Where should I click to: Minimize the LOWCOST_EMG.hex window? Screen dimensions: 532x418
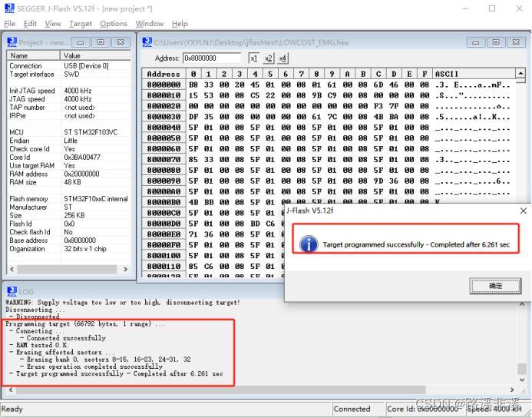pyautogui.click(x=476, y=42)
